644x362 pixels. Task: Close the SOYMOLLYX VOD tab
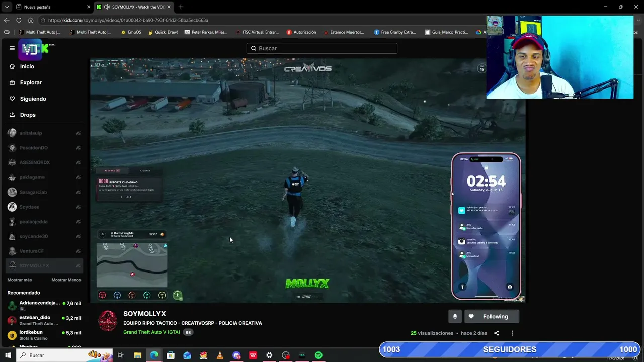tap(169, 7)
